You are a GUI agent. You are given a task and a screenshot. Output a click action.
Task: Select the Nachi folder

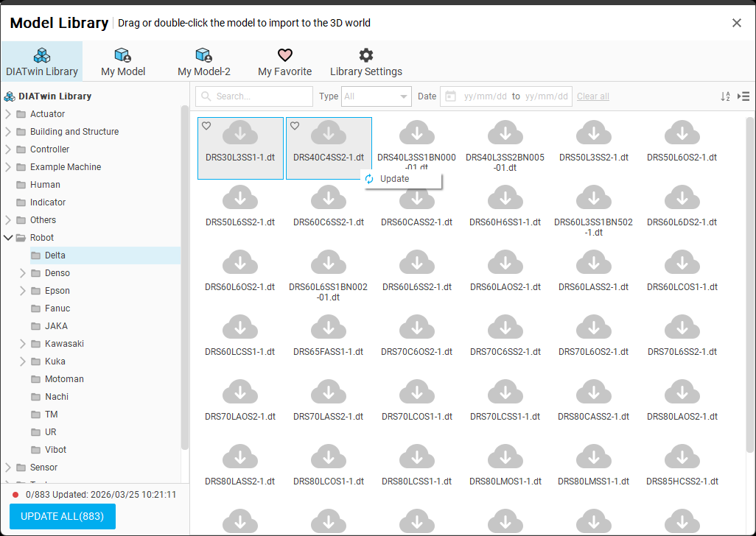point(57,397)
